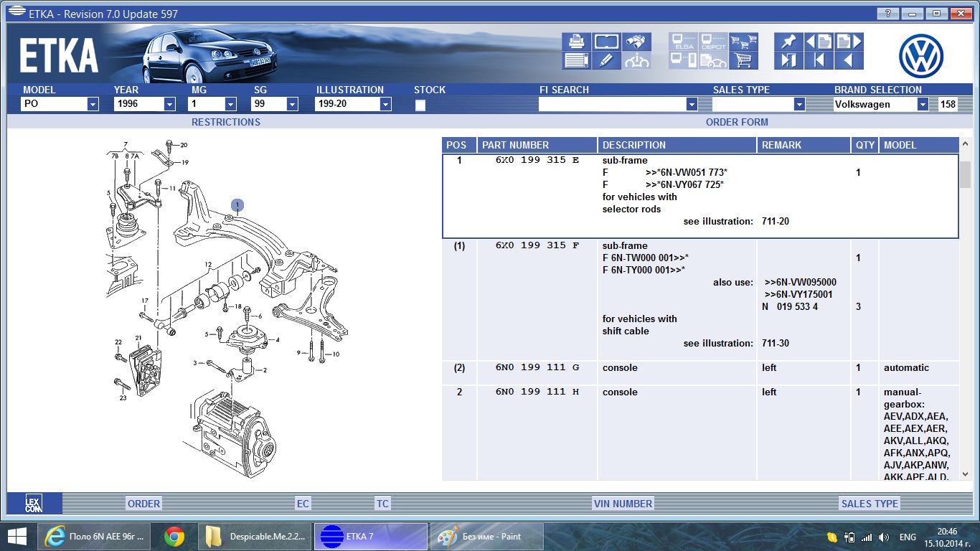980x551 pixels.
Task: Switch to the ORDER FORM tab
Action: [x=737, y=122]
